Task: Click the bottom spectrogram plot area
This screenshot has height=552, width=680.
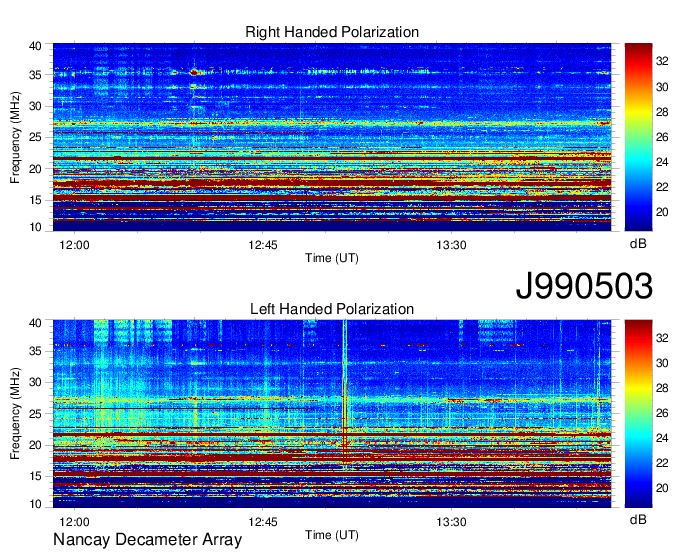Action: point(332,414)
